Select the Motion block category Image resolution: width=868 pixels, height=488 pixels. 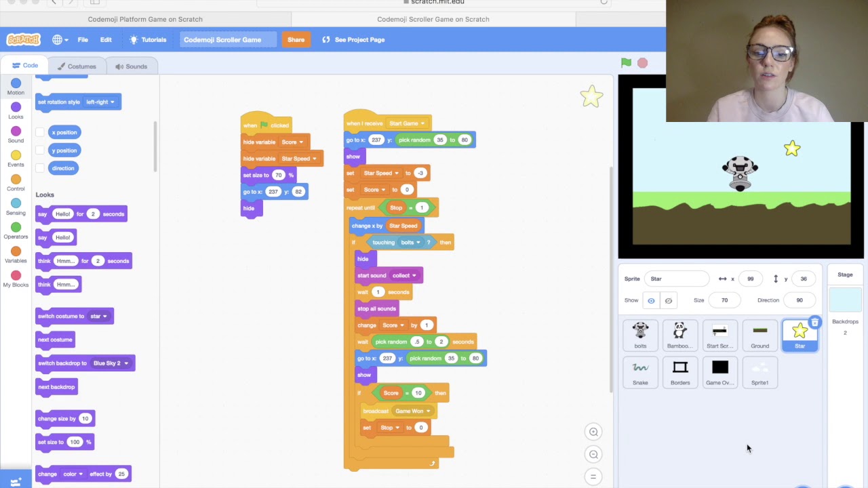16,87
